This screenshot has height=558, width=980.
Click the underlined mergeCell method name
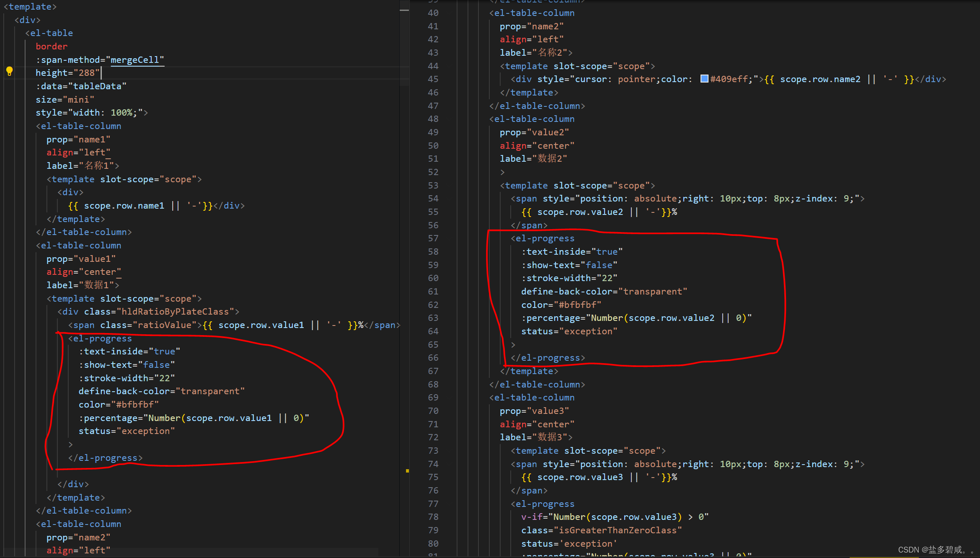coord(134,60)
